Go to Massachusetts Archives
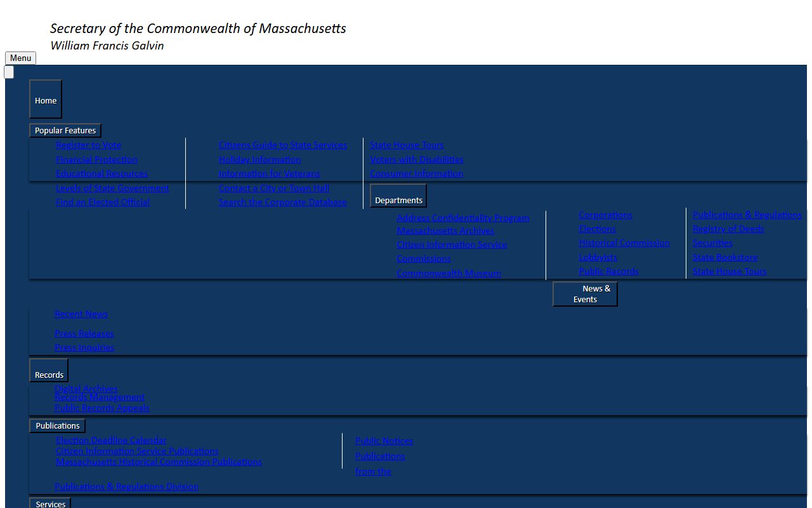This screenshot has height=508, width=812. [445, 231]
